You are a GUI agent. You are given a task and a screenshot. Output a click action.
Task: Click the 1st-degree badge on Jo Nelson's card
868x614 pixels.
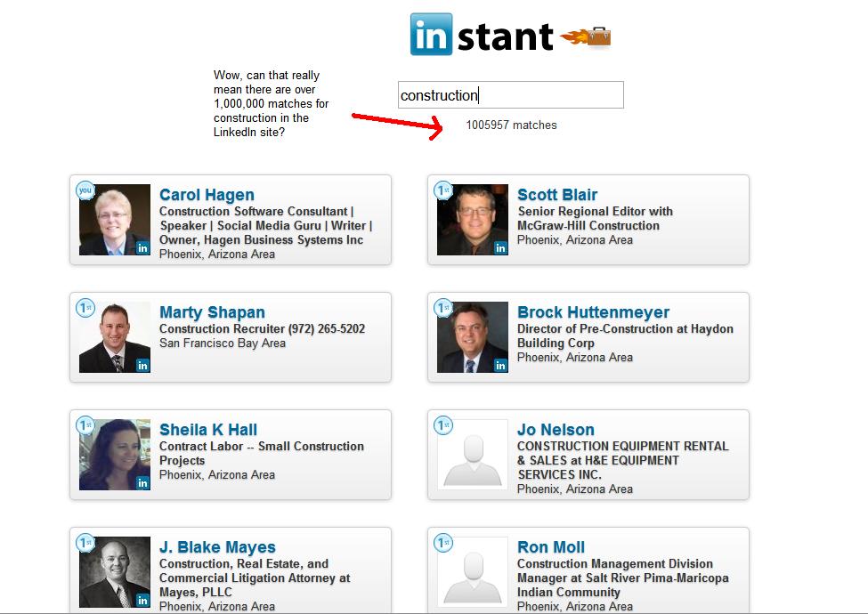point(443,425)
